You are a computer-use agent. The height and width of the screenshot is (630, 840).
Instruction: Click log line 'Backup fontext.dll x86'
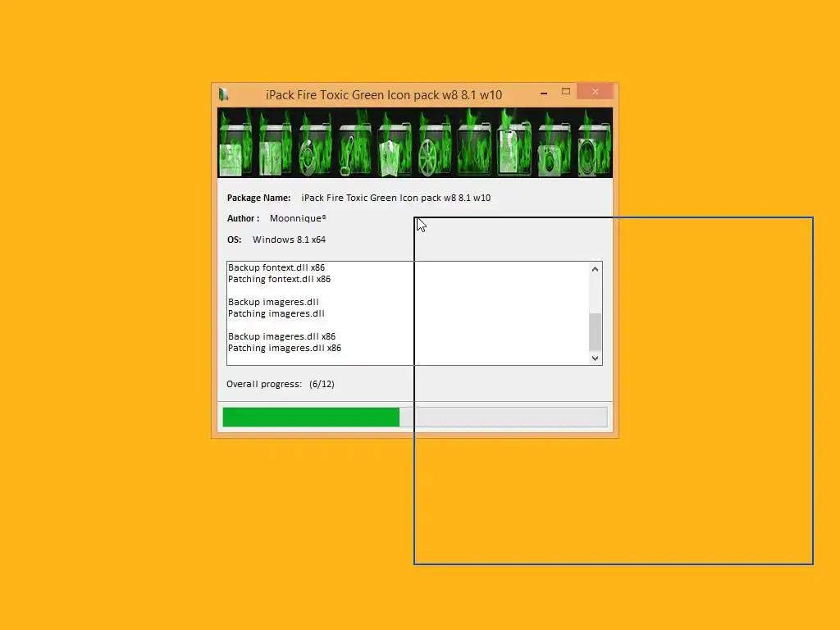(x=276, y=267)
